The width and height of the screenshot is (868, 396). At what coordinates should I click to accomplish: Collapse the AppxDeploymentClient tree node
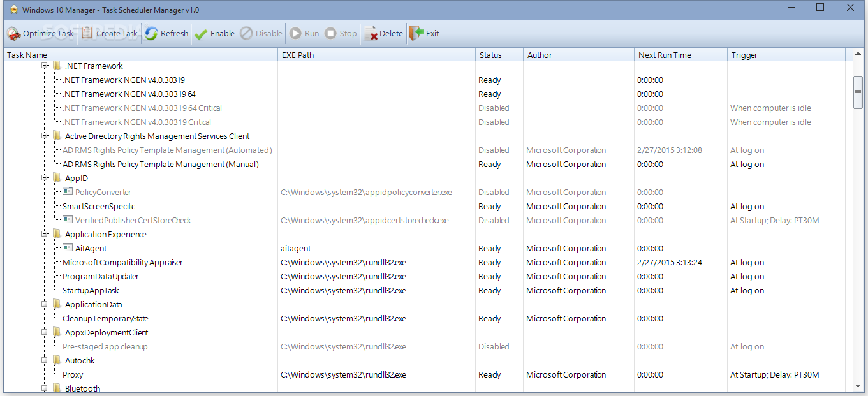(45, 332)
